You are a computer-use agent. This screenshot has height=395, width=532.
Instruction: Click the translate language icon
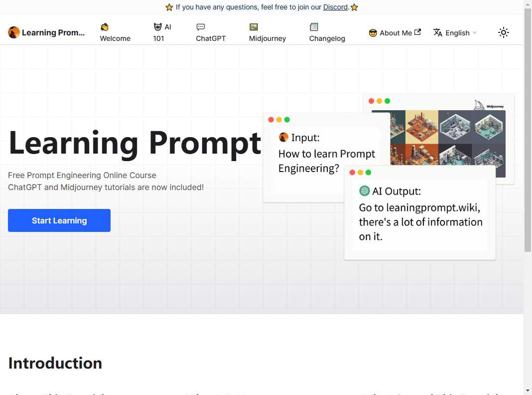(438, 32)
